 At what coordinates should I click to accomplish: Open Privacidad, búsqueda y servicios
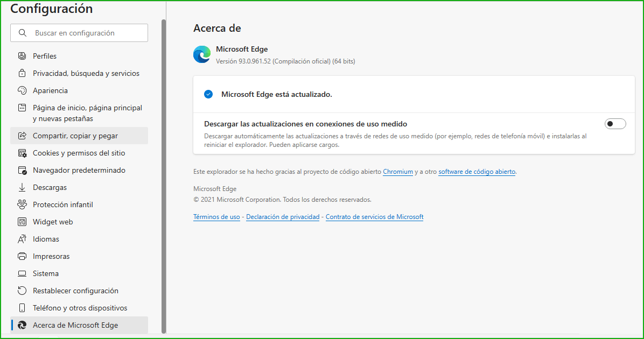pyautogui.click(x=79, y=73)
